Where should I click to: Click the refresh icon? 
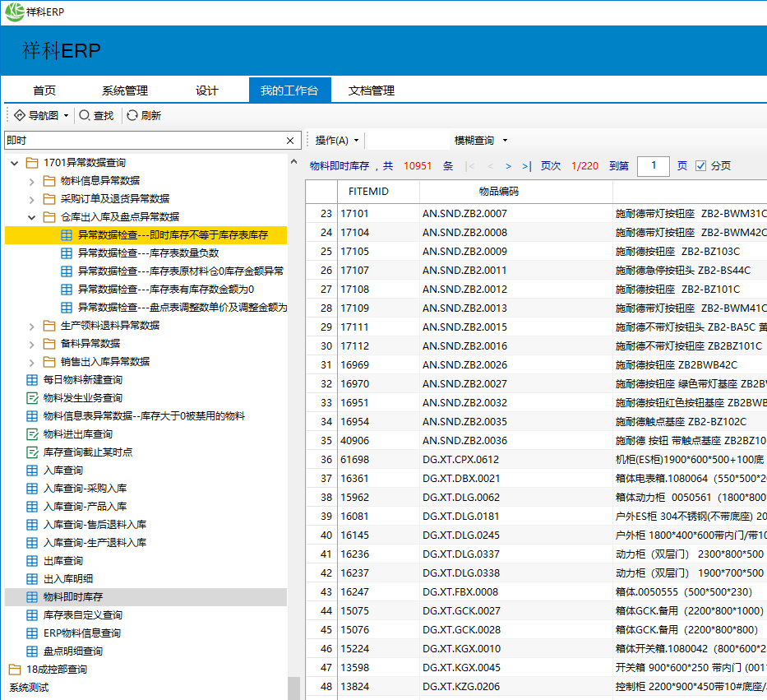coord(132,116)
